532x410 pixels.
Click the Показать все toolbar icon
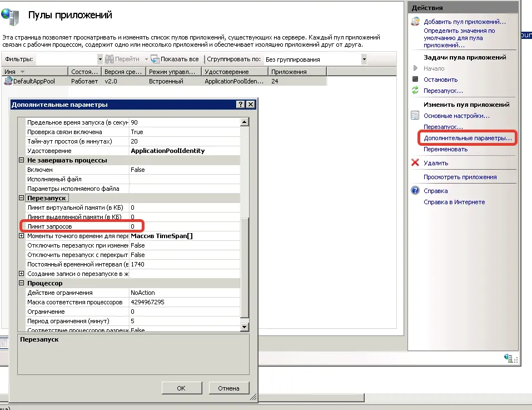(x=155, y=59)
